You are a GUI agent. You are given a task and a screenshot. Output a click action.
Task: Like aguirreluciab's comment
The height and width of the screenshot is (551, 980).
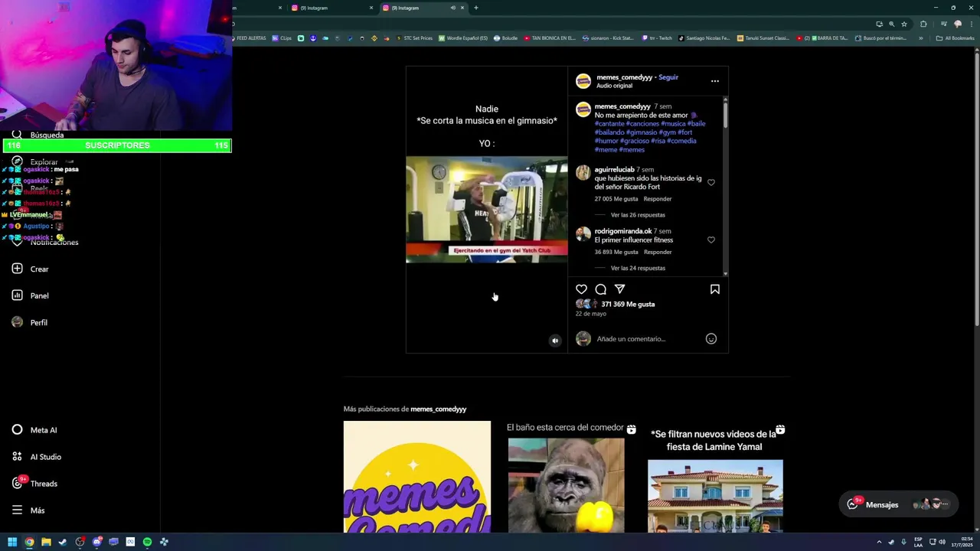(x=710, y=182)
